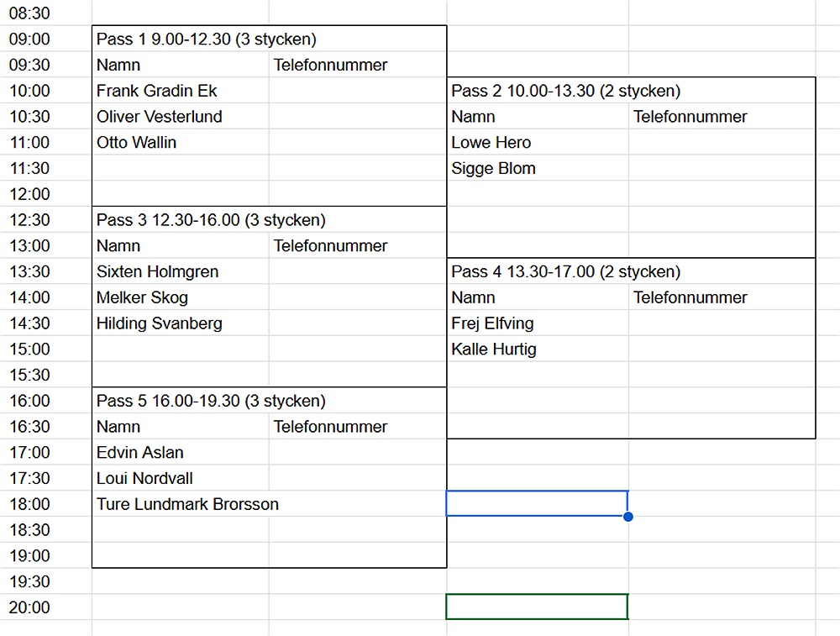Click the Otto Wallin name cell
This screenshot has height=636, width=840.
[137, 143]
